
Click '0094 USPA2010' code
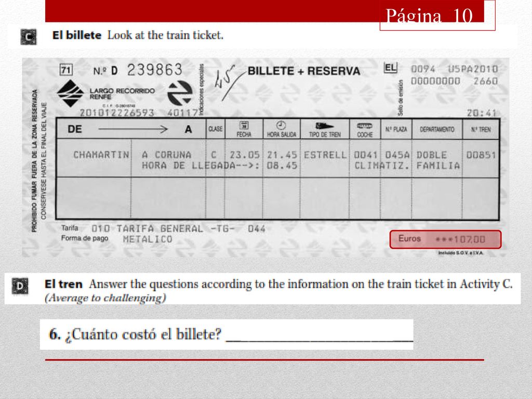pos(454,69)
